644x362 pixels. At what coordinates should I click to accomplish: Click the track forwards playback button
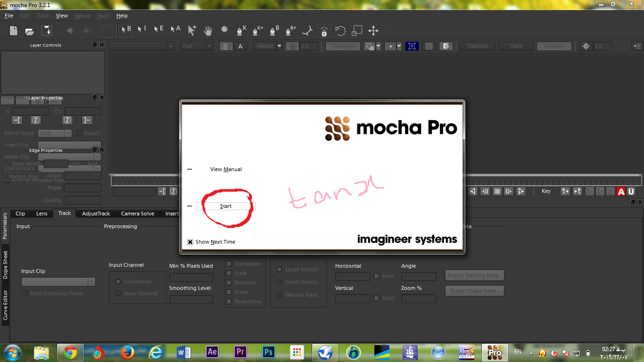[x=521, y=191]
